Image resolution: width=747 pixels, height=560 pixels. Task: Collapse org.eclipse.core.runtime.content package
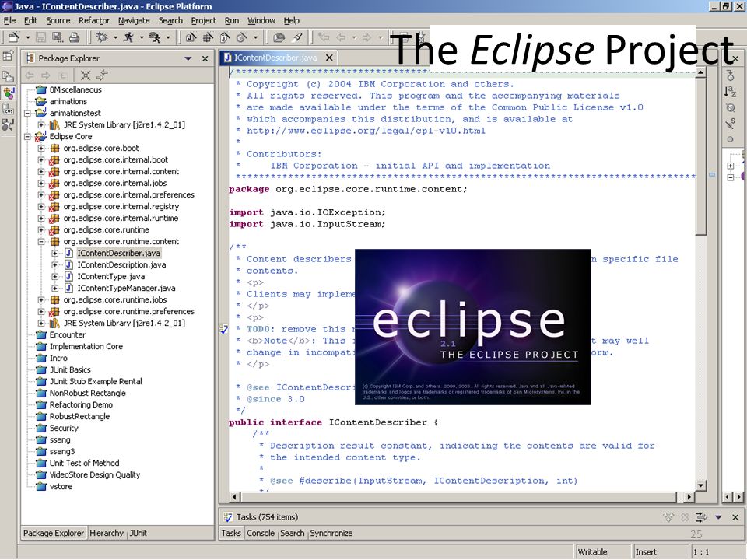tap(41, 241)
